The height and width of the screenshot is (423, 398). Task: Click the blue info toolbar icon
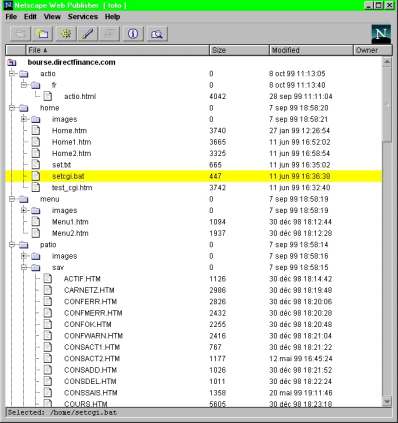pos(133,34)
